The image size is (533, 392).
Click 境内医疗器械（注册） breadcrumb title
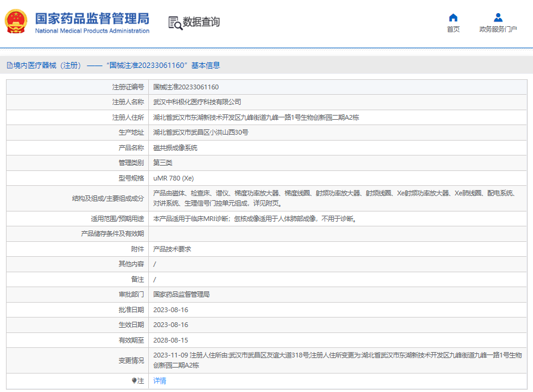pyautogui.click(x=47, y=66)
